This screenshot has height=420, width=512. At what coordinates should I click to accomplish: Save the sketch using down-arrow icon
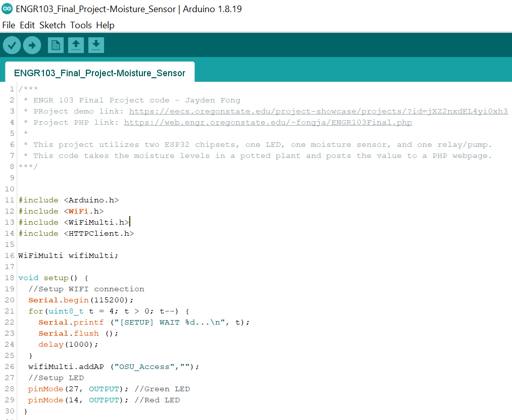click(x=96, y=45)
